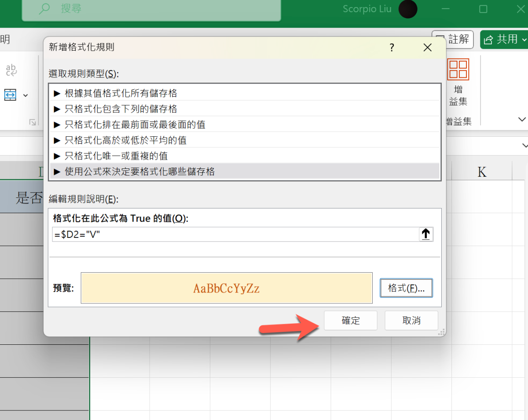Open the merge cells dropdown arrow
The image size is (528, 420).
(x=26, y=95)
